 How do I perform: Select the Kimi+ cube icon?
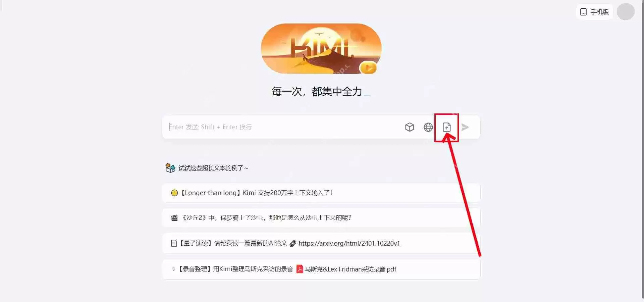410,127
